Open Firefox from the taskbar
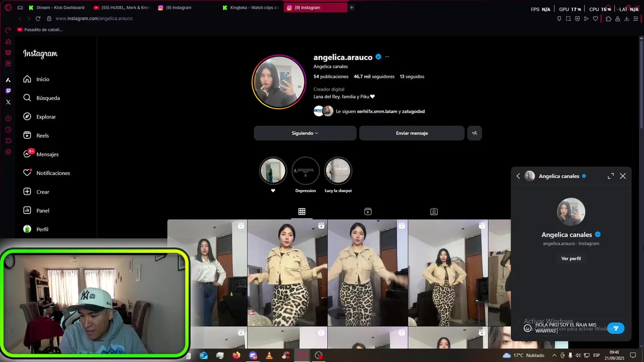 pos(236,355)
